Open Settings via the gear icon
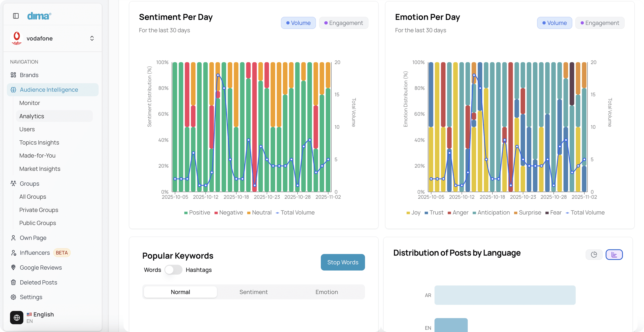644x332 pixels. [13, 297]
